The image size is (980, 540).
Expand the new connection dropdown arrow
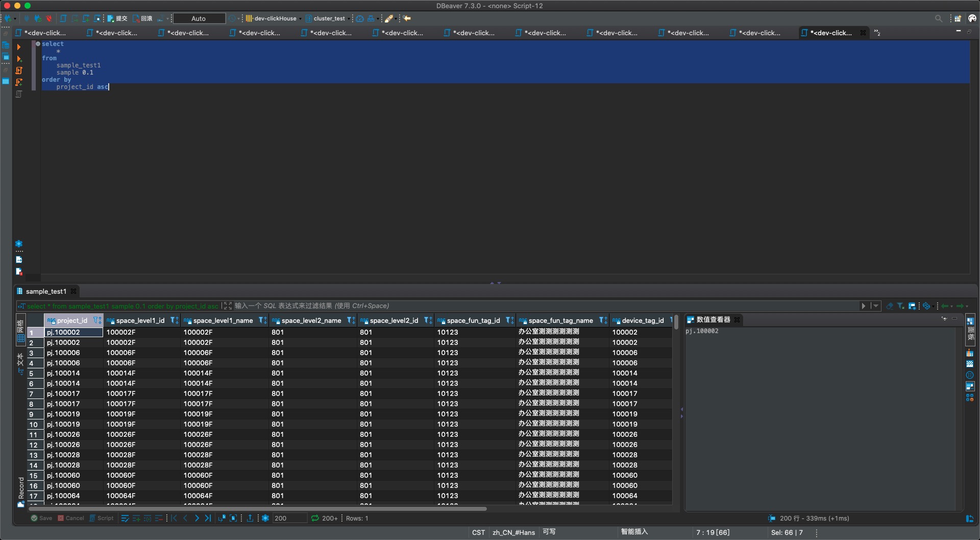coord(15,19)
